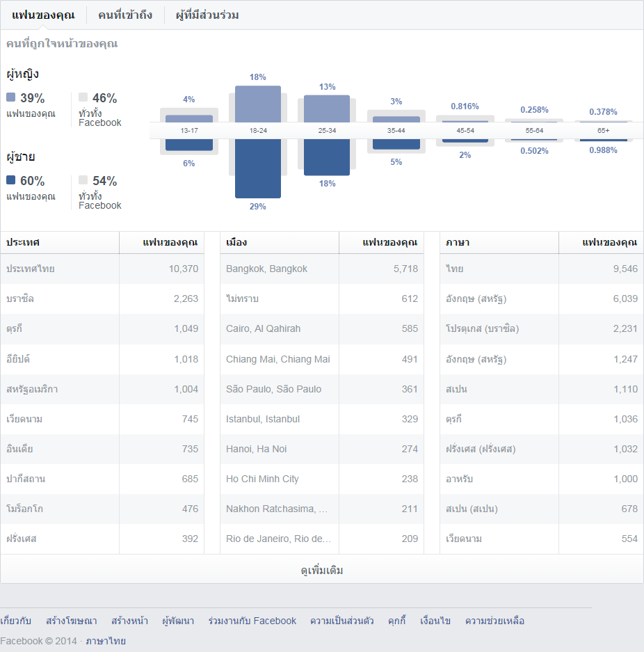Click the Nakhon Ratchasima city row
Screen dimensions: 644x652
(322, 509)
